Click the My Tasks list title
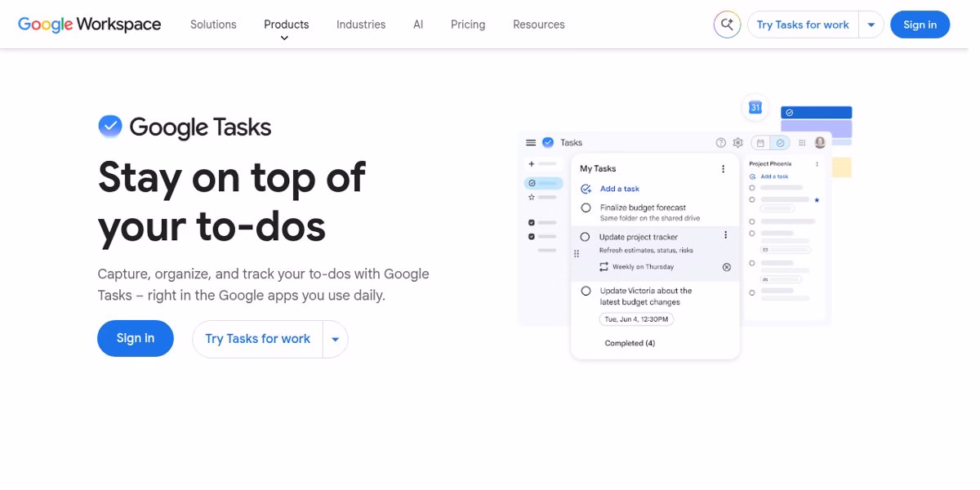980x490 pixels. [x=598, y=169]
